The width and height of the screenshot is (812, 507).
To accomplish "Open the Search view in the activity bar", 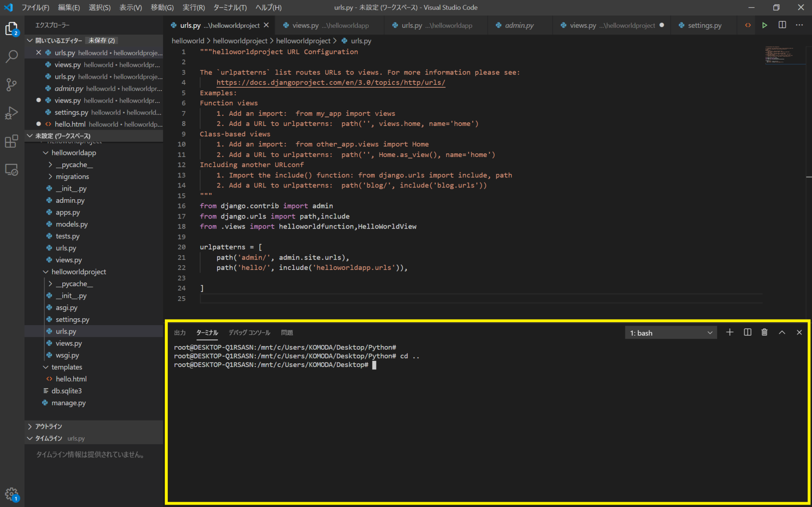I will pos(12,57).
